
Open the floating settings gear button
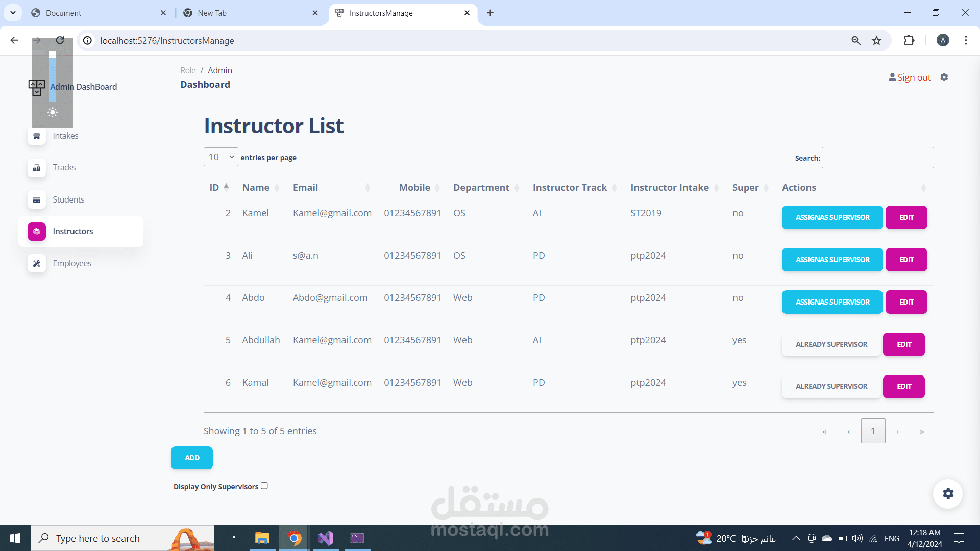click(948, 493)
